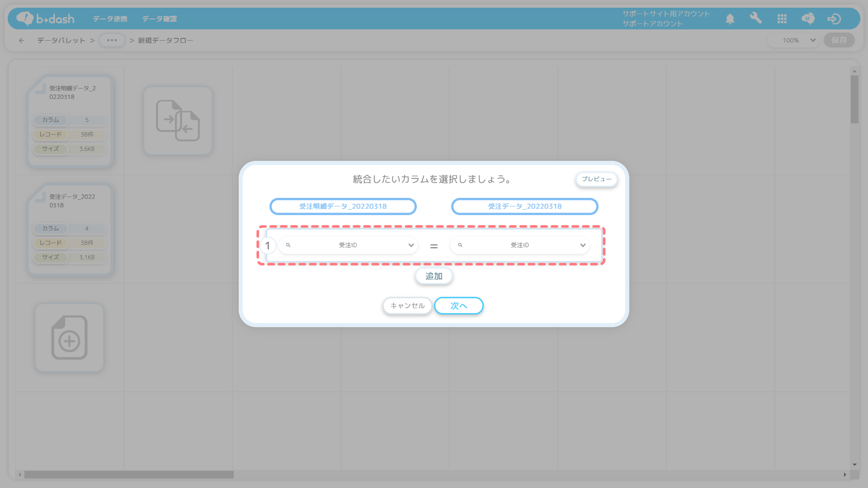Screen dimensions: 868x488
Task: Click the scroll right arrow
Action: (845, 475)
